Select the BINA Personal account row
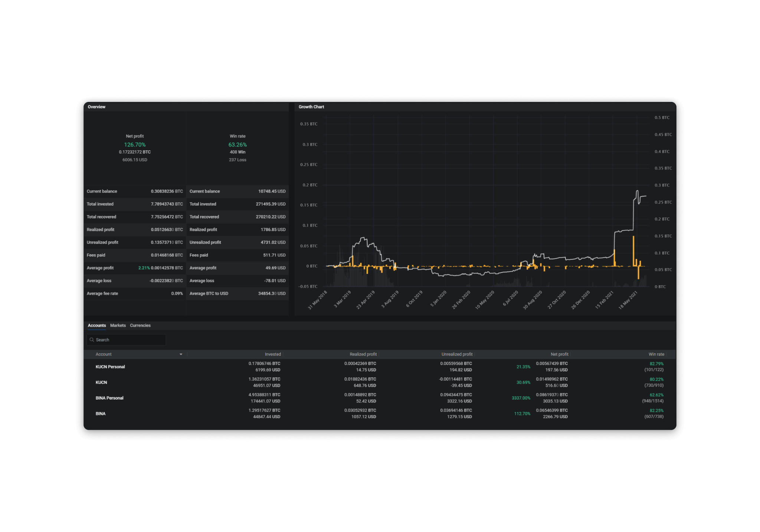The width and height of the screenshot is (760, 532). (109, 398)
